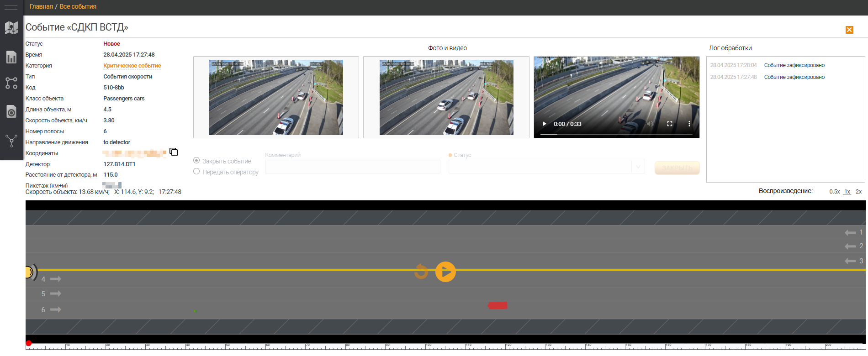Click the yellow detector marker on the road diagram
Screen dimensions: 868x356
point(30,272)
